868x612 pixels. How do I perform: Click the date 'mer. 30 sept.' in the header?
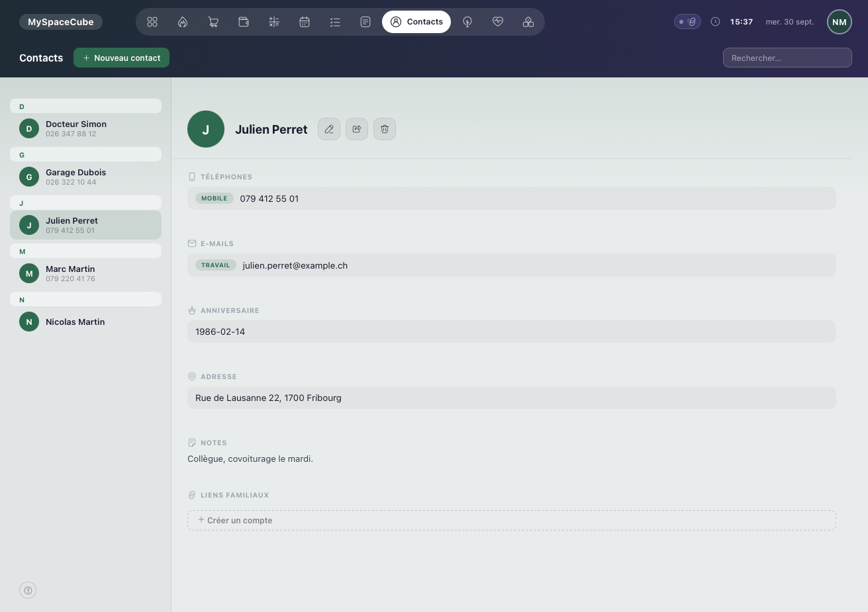[790, 22]
